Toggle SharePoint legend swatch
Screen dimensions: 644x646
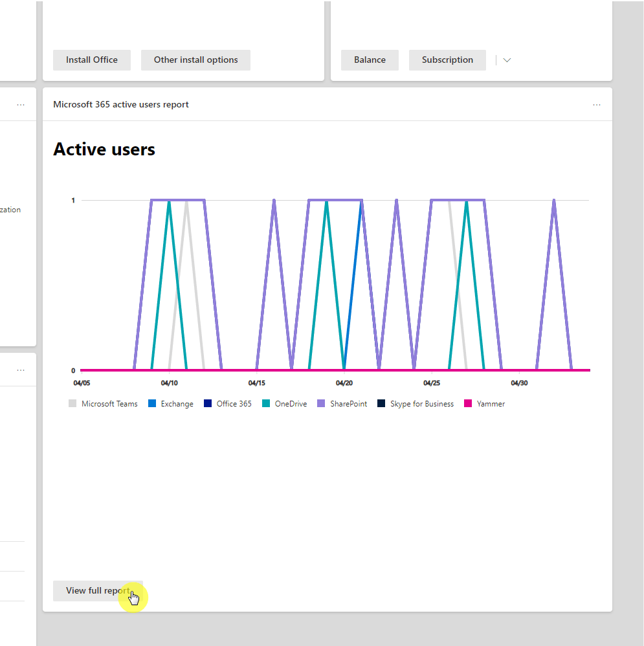coord(321,404)
